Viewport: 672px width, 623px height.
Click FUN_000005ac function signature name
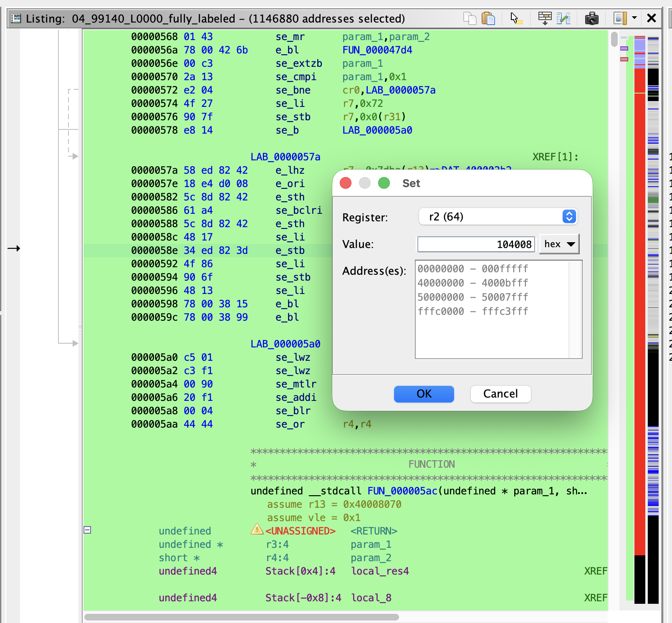(x=402, y=491)
